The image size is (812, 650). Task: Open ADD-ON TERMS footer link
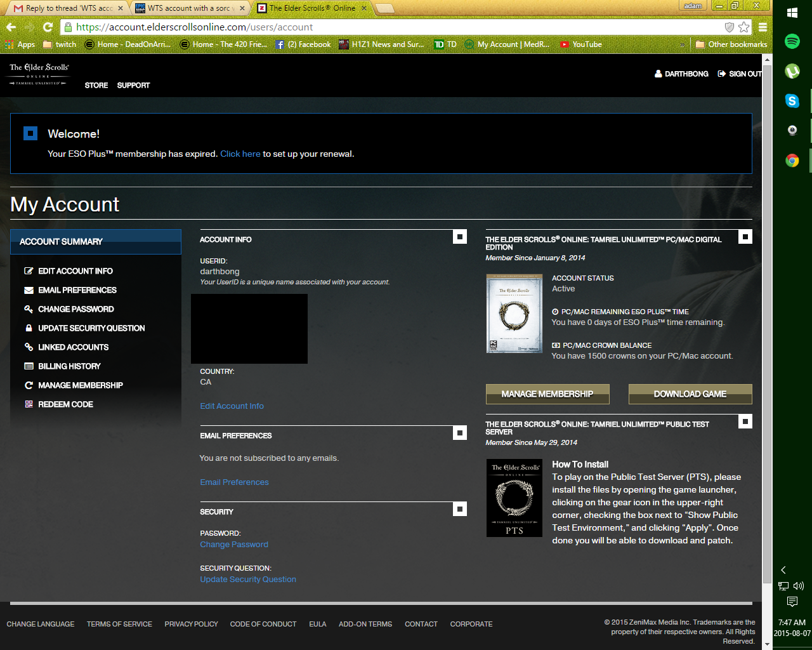(x=365, y=625)
